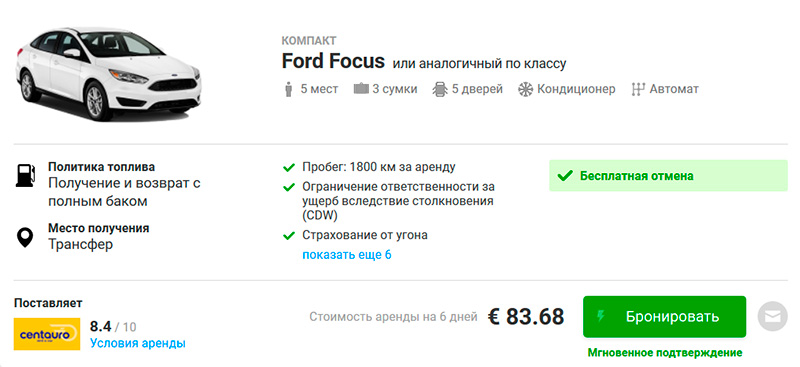The height and width of the screenshot is (367, 800).
Task: Click the gray envelope email icon
Action: (x=772, y=316)
